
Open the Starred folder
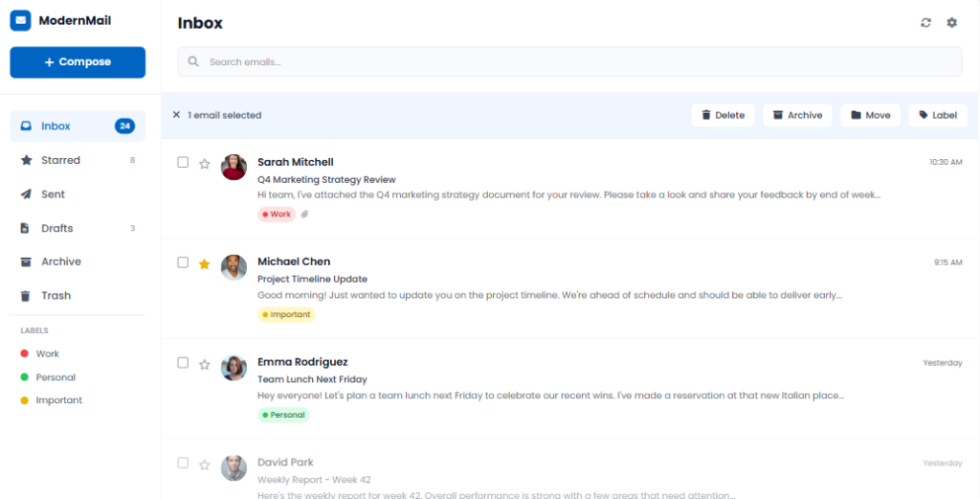click(x=78, y=160)
